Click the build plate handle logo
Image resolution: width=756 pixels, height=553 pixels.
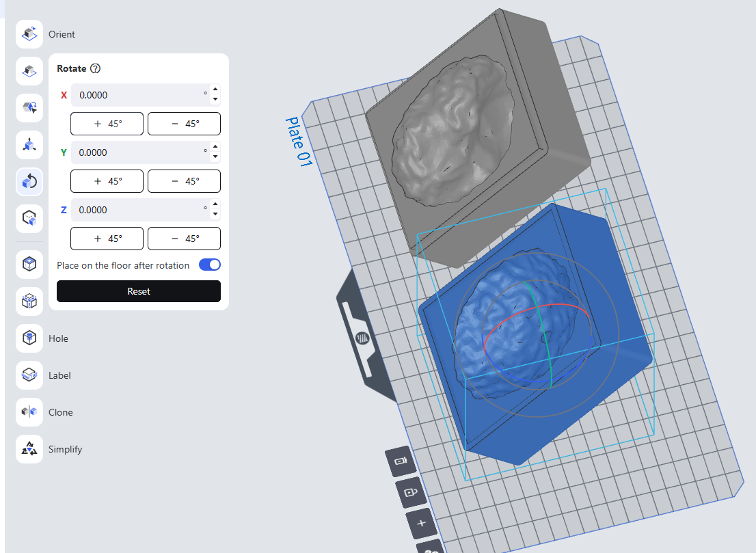point(362,338)
